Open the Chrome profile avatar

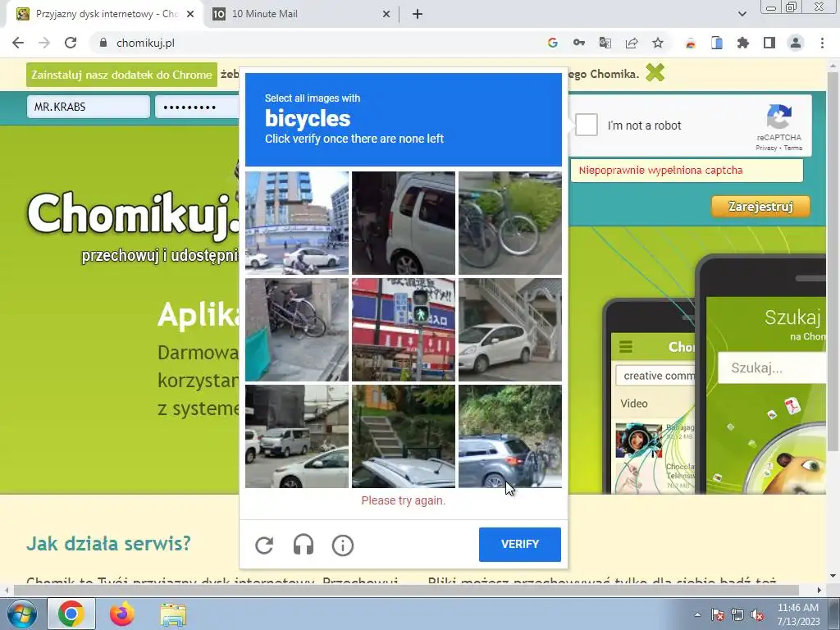(x=796, y=43)
